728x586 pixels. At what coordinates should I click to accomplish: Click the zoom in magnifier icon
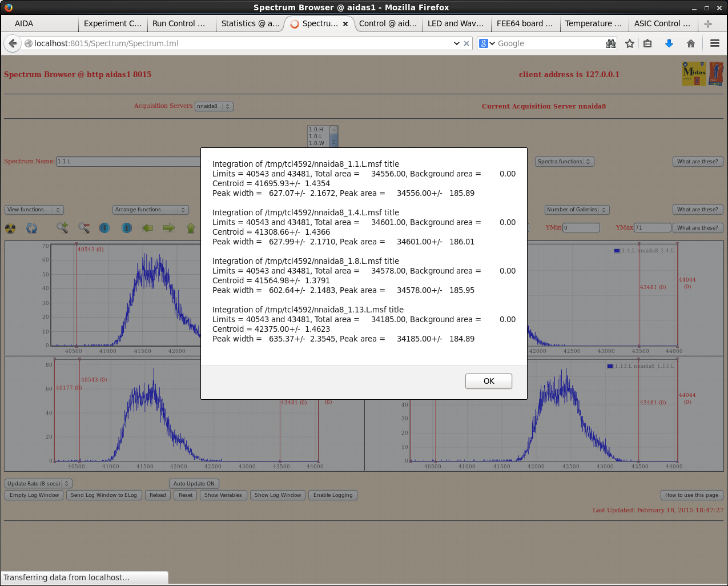pos(62,228)
